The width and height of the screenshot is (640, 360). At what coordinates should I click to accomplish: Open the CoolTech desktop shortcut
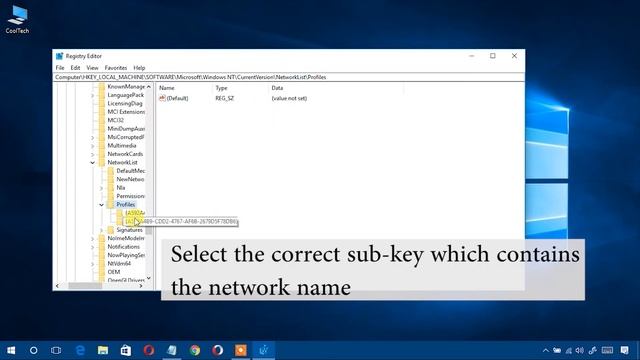17,20
